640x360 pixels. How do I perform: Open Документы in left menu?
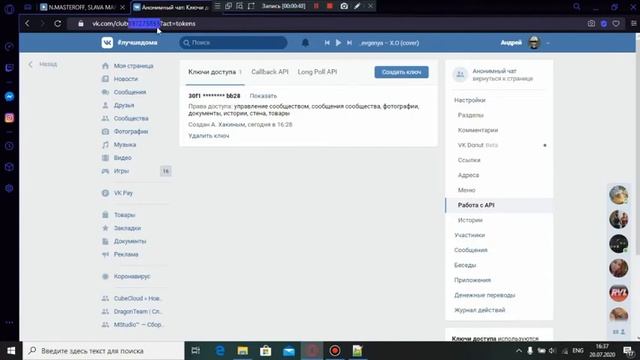(x=130, y=241)
